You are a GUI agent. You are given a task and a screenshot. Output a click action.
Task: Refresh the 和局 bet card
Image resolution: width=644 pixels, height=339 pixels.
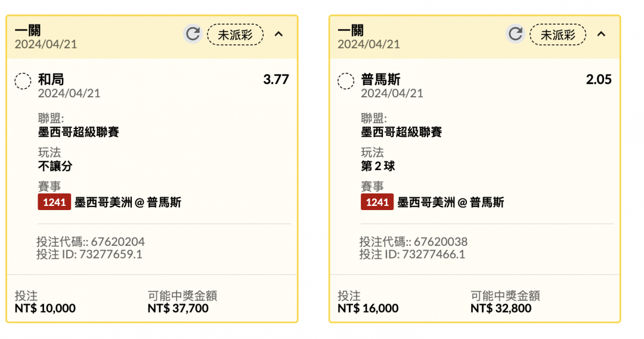click(x=193, y=34)
